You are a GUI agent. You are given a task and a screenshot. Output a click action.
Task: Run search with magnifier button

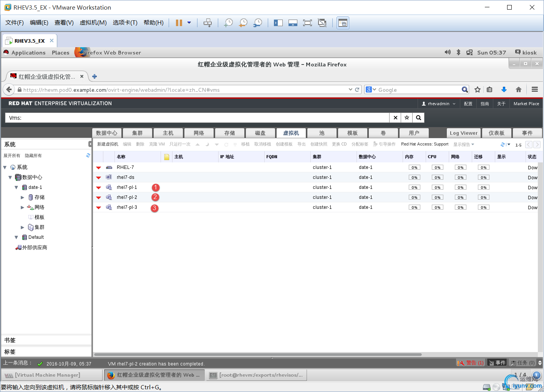(419, 118)
